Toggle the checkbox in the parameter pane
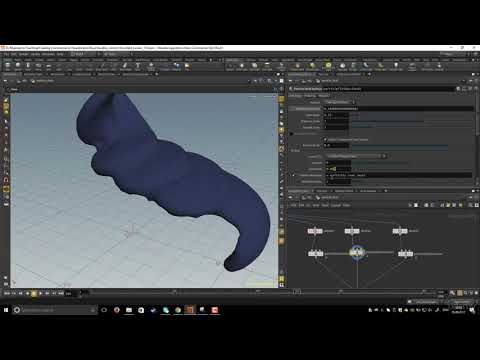 coord(326,139)
